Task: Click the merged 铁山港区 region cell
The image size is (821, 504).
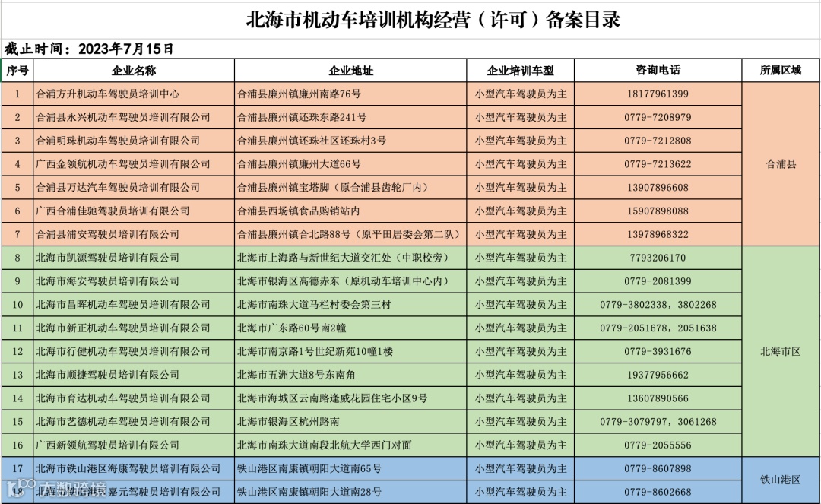Action: pos(781,480)
